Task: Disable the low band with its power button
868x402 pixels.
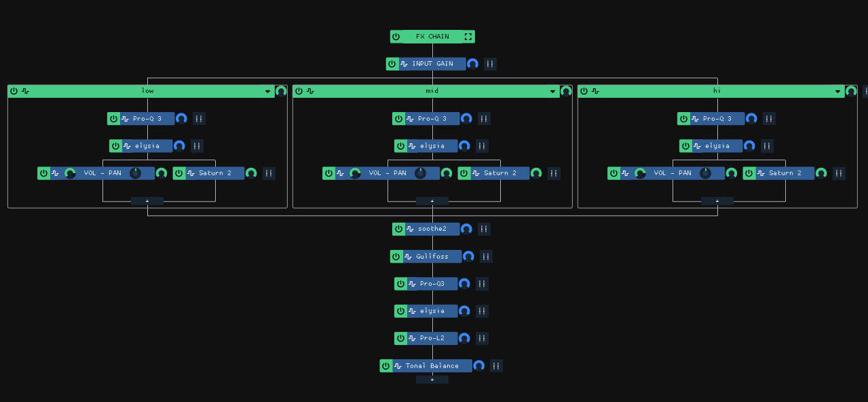Action: [14, 91]
